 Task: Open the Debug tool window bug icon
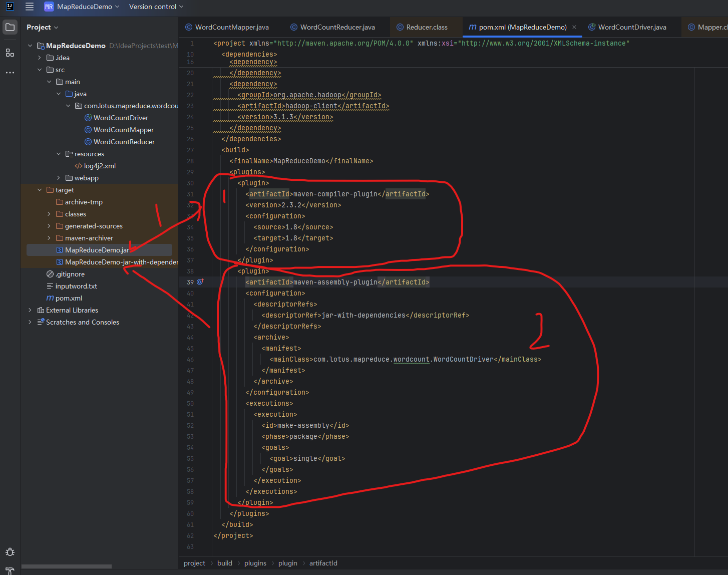(10, 551)
